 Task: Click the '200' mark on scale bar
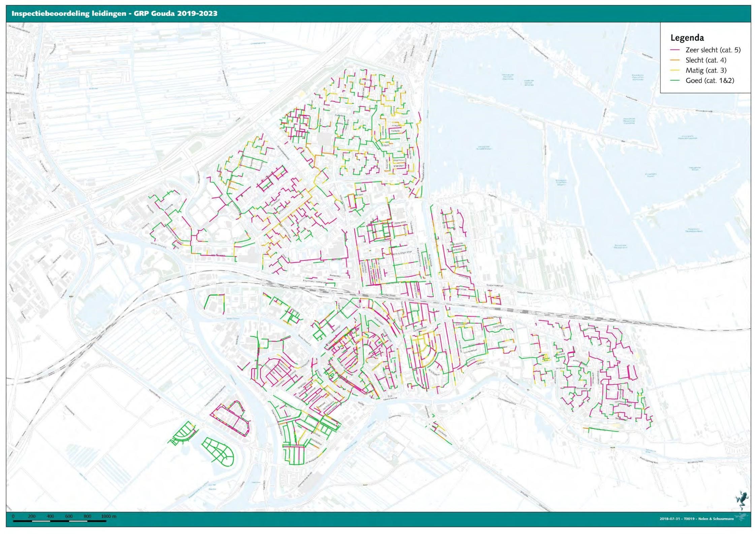click(32, 516)
